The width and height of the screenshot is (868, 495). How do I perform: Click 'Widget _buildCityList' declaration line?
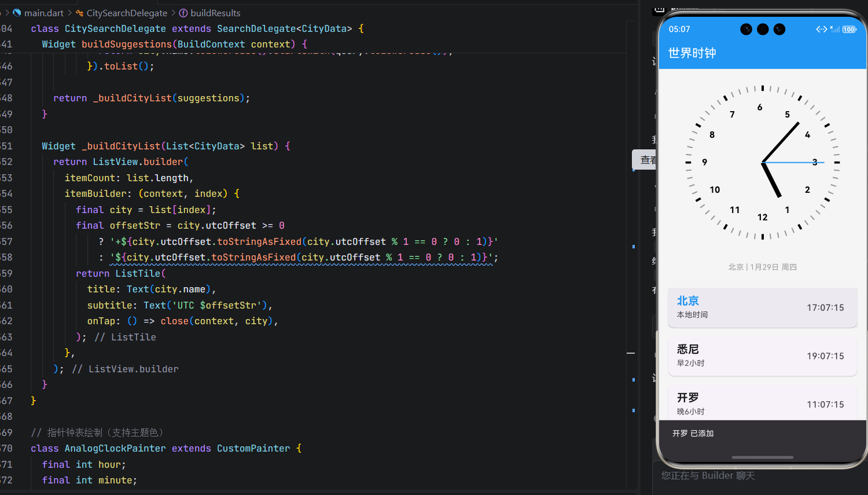point(166,146)
